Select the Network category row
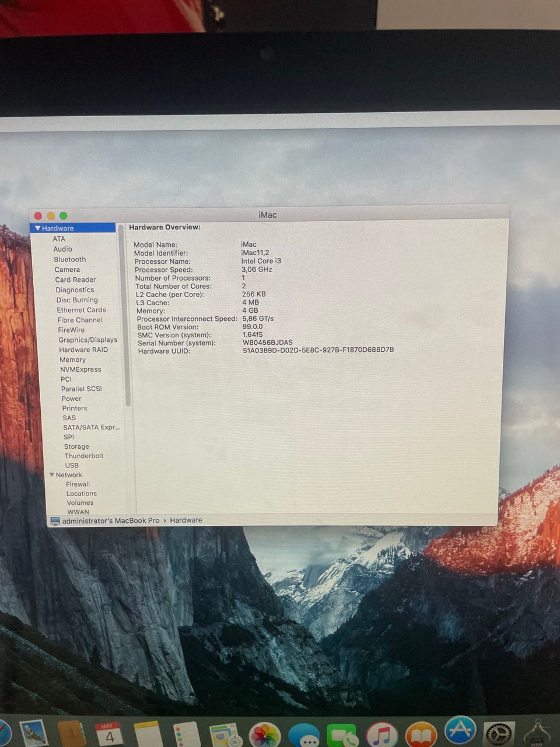Image resolution: width=560 pixels, height=747 pixels. tap(69, 475)
